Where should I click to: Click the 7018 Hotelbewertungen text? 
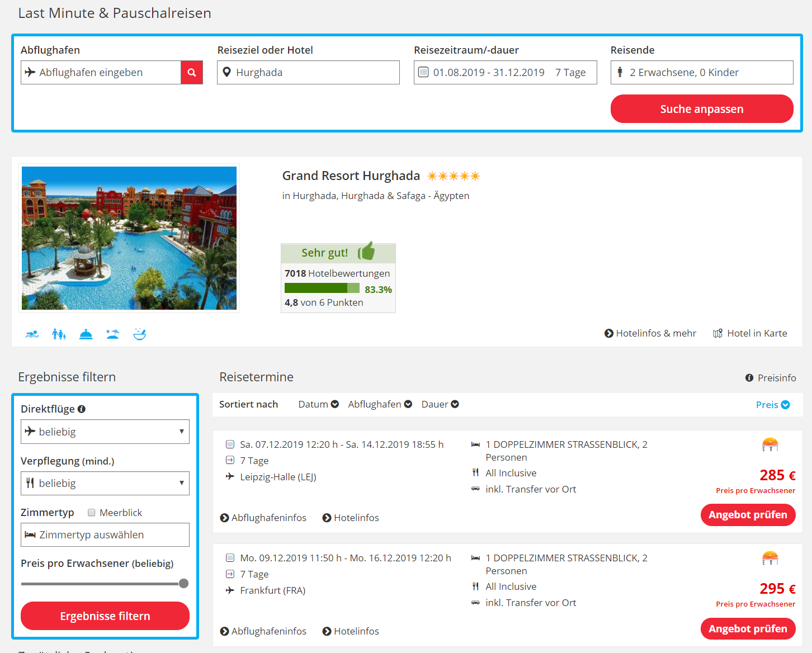337,273
